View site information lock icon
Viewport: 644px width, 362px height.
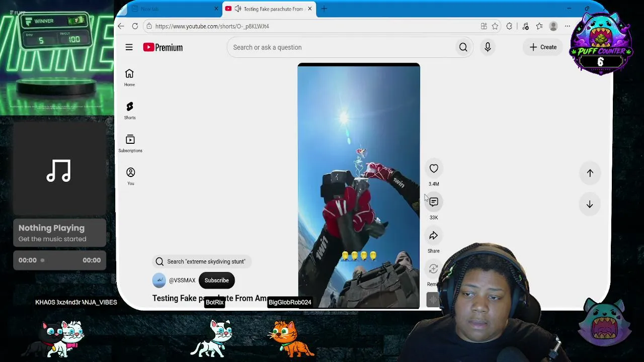pyautogui.click(x=148, y=26)
